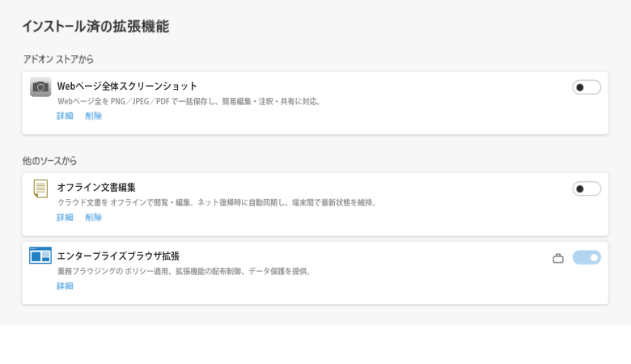Click the Webページ全体スクリーンショット extension title

tap(127, 86)
